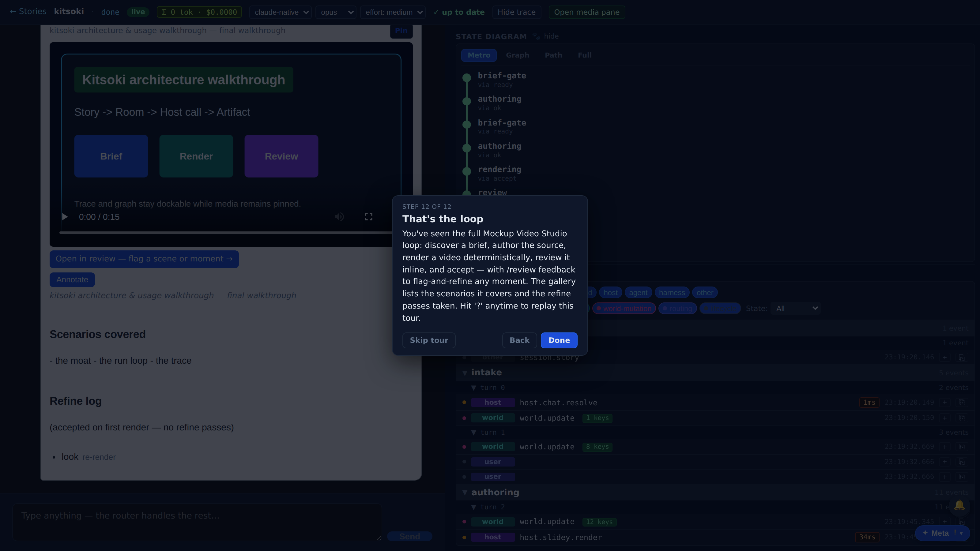Switch to the Full tab
The width and height of the screenshot is (980, 551).
(584, 55)
